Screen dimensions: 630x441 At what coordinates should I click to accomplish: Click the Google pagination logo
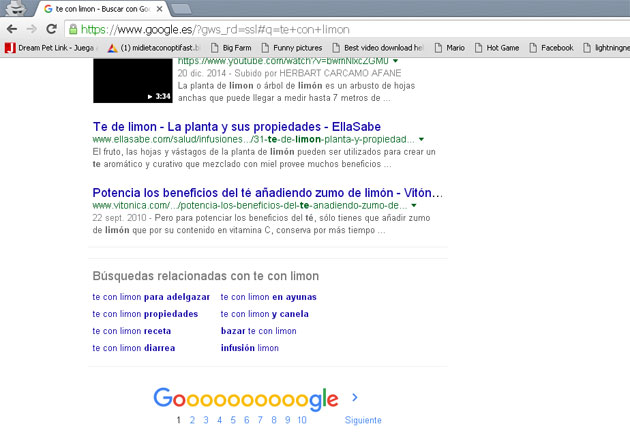(246, 399)
